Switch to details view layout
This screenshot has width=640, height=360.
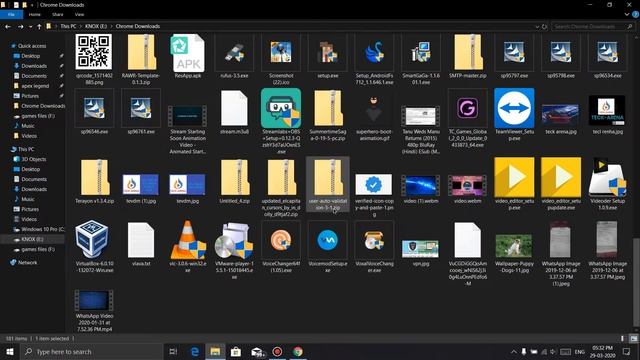pyautogui.click(x=622, y=338)
